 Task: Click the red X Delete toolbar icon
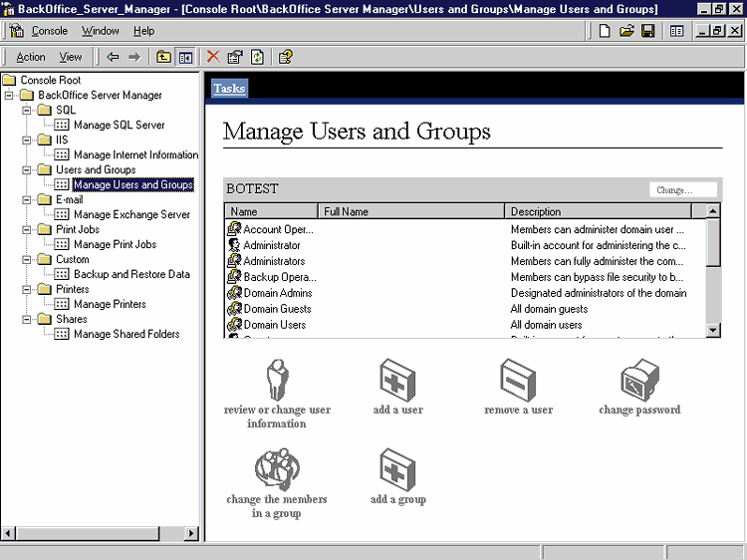click(213, 57)
